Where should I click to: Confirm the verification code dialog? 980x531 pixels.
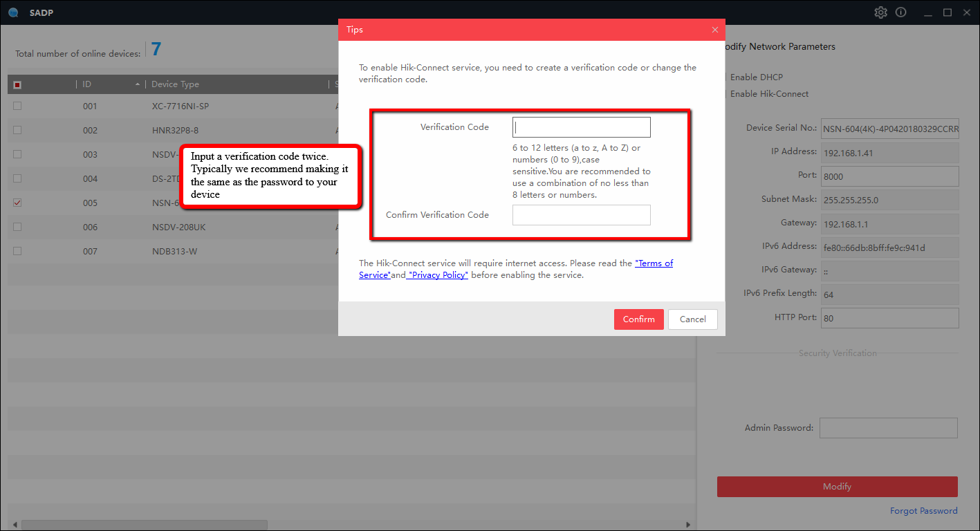(x=639, y=319)
